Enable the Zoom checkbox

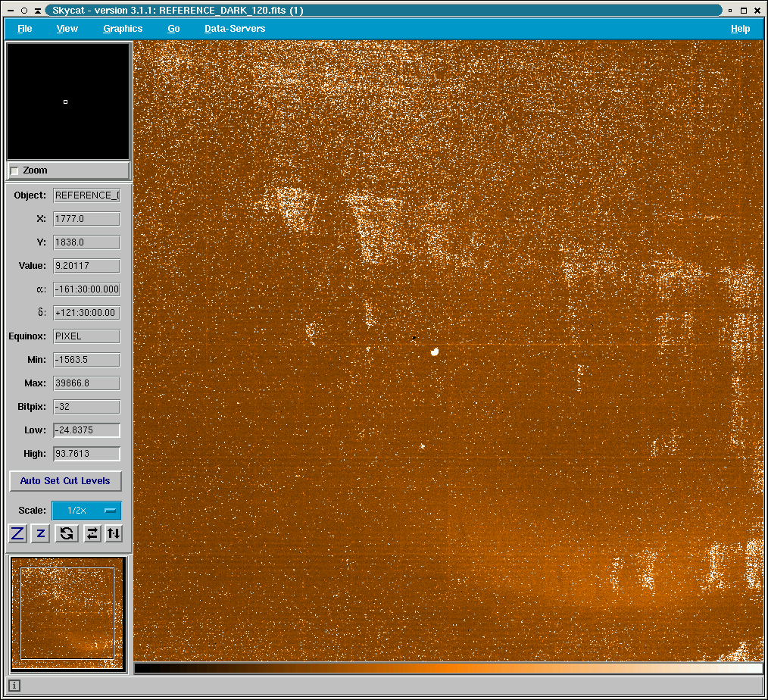click(x=14, y=171)
